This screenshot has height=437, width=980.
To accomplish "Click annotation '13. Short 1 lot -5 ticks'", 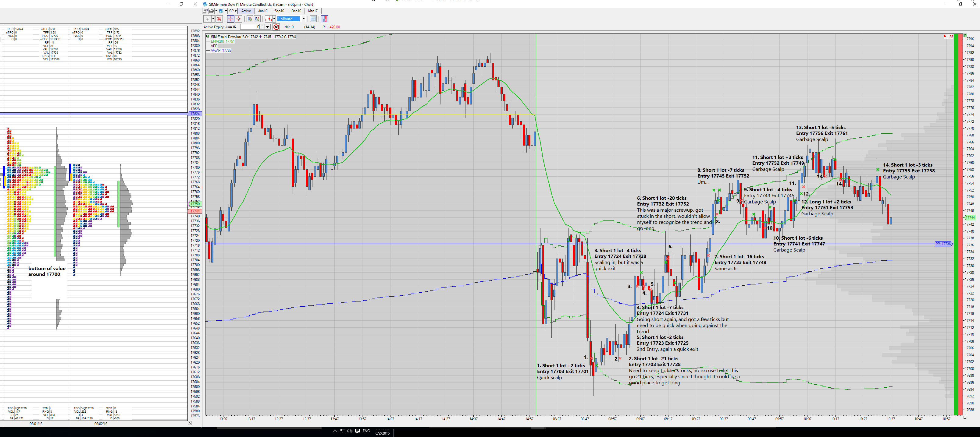I will coord(821,128).
